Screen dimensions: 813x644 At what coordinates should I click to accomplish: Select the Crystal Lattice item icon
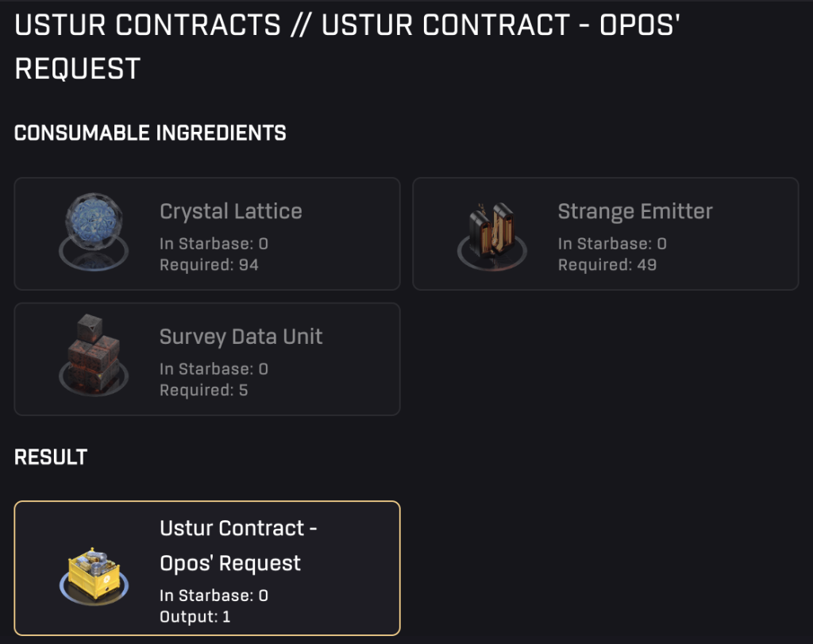(95, 229)
